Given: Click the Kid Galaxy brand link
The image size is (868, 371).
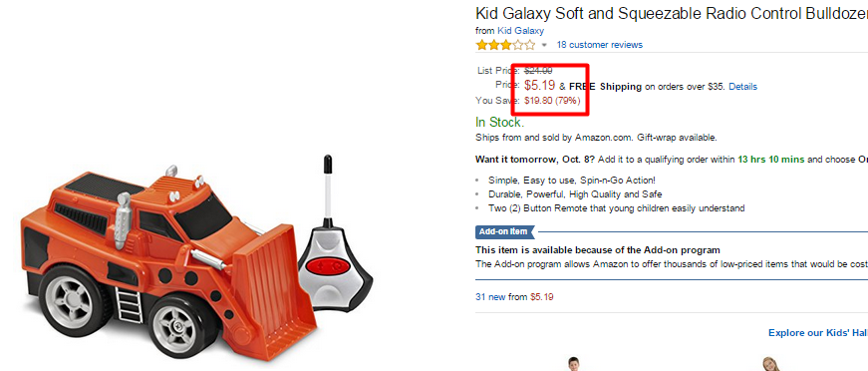Looking at the screenshot, I should coord(520,31).
